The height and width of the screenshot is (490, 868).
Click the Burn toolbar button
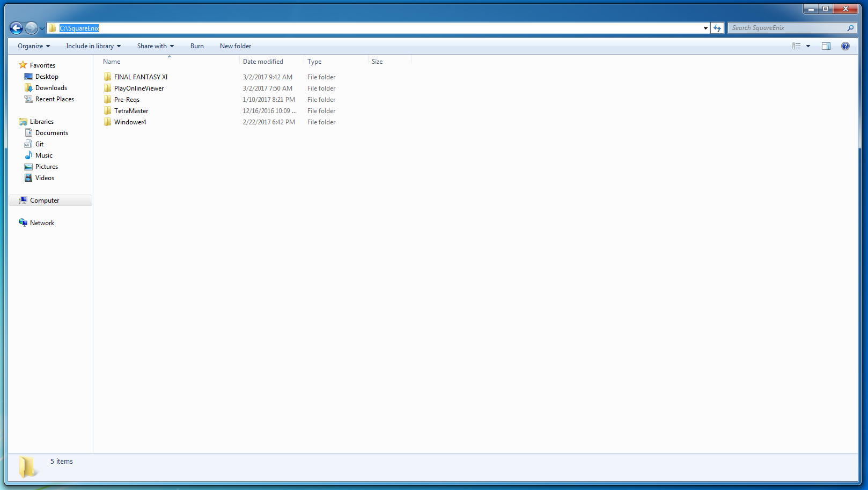tap(197, 46)
